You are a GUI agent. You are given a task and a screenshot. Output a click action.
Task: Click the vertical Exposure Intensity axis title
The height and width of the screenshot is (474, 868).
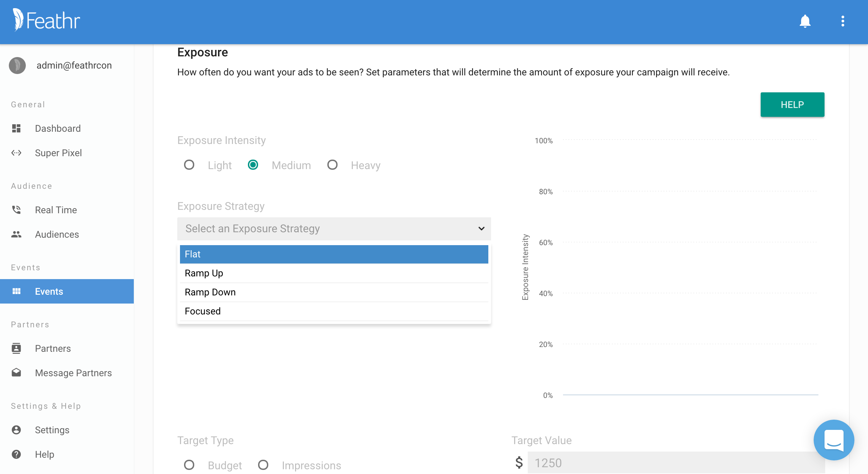525,267
